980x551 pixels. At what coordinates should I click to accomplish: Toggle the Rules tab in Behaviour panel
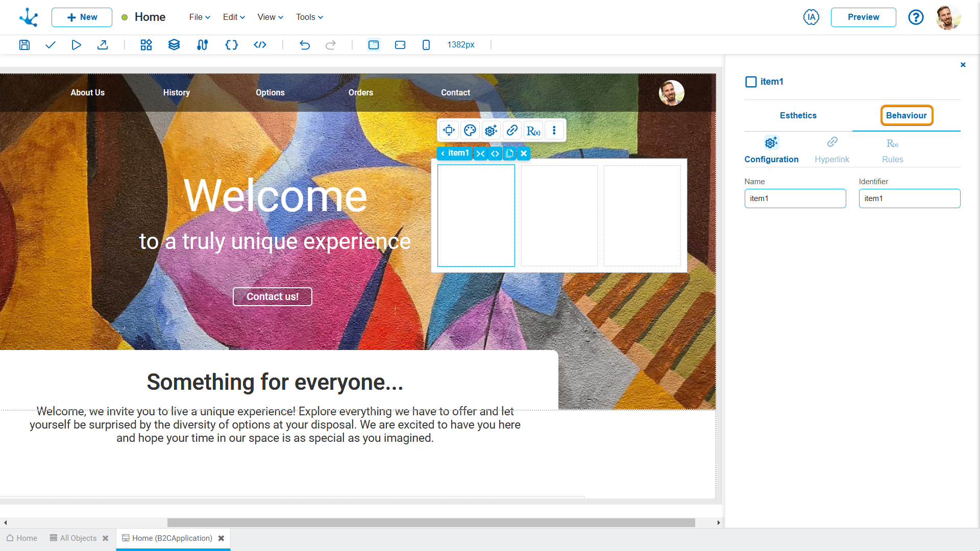892,148
